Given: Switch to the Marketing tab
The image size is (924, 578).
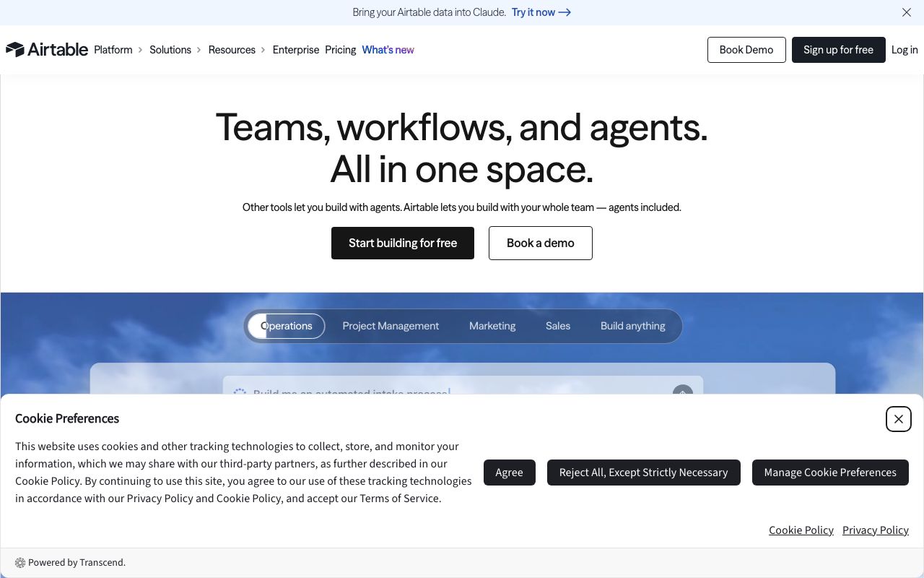Looking at the screenshot, I should coord(492,326).
